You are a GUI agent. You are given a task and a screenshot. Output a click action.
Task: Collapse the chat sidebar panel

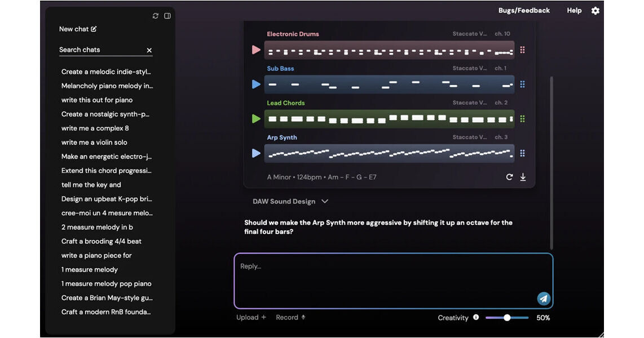click(x=167, y=16)
